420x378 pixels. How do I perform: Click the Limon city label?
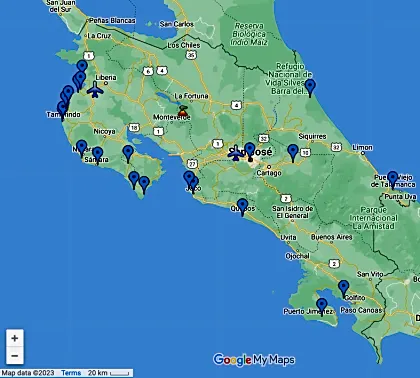click(x=362, y=147)
